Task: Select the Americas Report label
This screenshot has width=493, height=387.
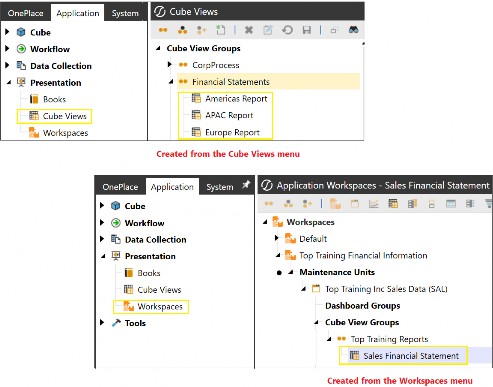Action: [236, 98]
